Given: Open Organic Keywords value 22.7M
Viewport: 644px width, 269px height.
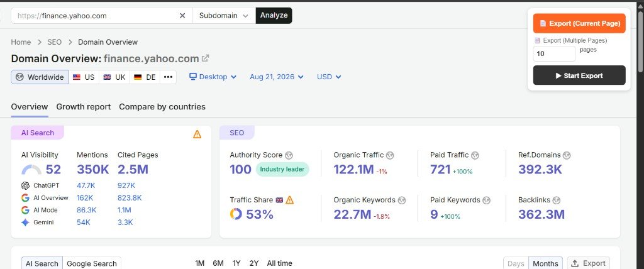Looking at the screenshot, I should 352,214.
